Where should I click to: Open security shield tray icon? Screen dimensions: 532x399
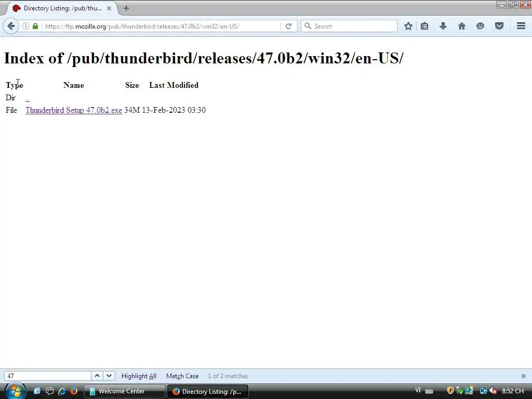click(450, 391)
